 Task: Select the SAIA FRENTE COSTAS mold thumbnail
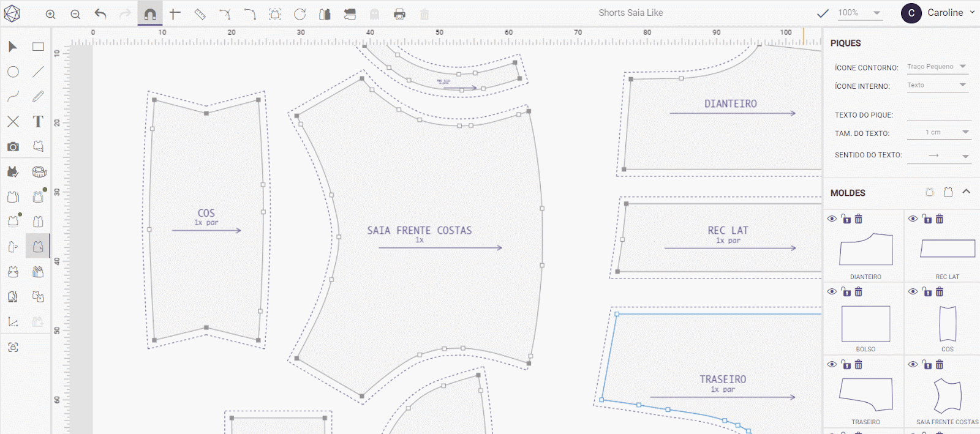click(x=948, y=396)
